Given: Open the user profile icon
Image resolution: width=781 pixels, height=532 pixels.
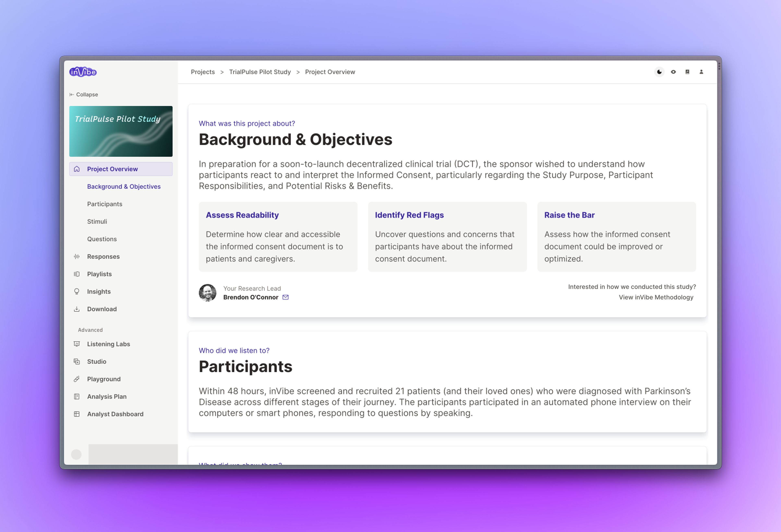Looking at the screenshot, I should (x=701, y=72).
